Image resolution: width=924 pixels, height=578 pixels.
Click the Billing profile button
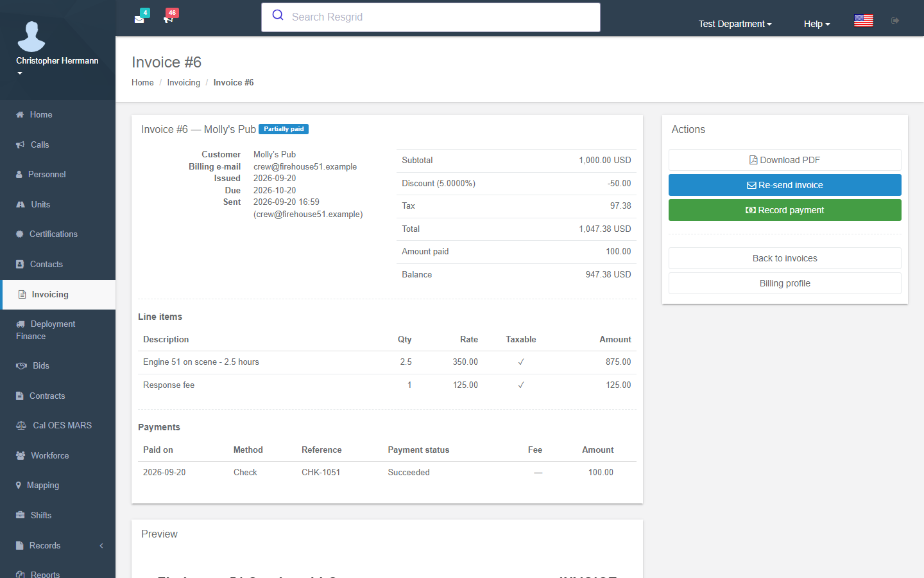[785, 283]
